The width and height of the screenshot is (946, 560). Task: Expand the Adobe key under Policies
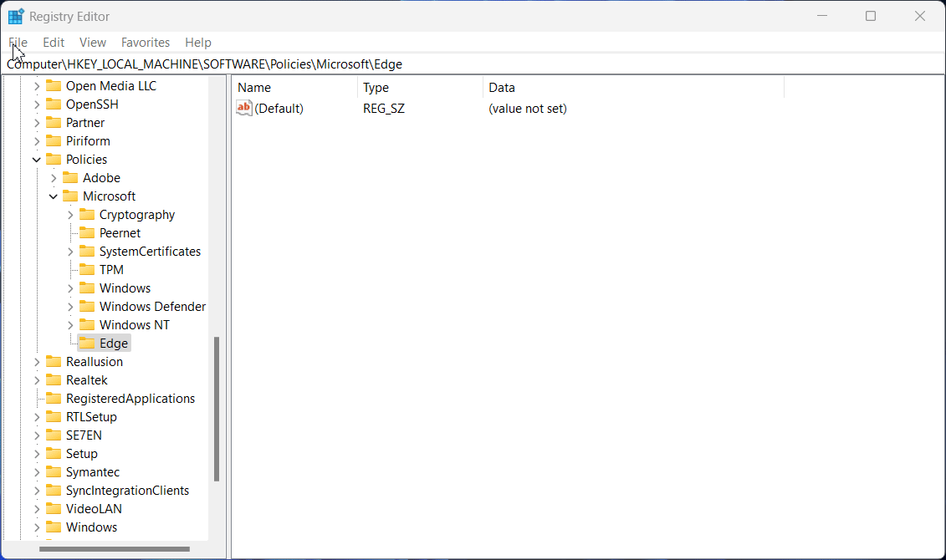coord(54,178)
